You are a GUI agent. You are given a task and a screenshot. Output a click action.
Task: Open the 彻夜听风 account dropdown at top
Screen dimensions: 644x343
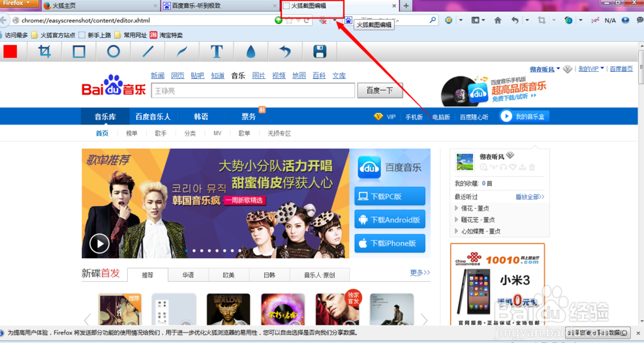coord(545,69)
